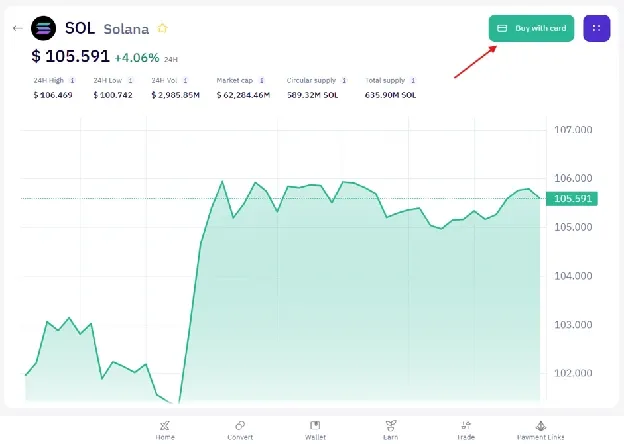Viewport: 624px width, 444px height.
Task: Click the 105.000 axis label
Action: click(573, 227)
